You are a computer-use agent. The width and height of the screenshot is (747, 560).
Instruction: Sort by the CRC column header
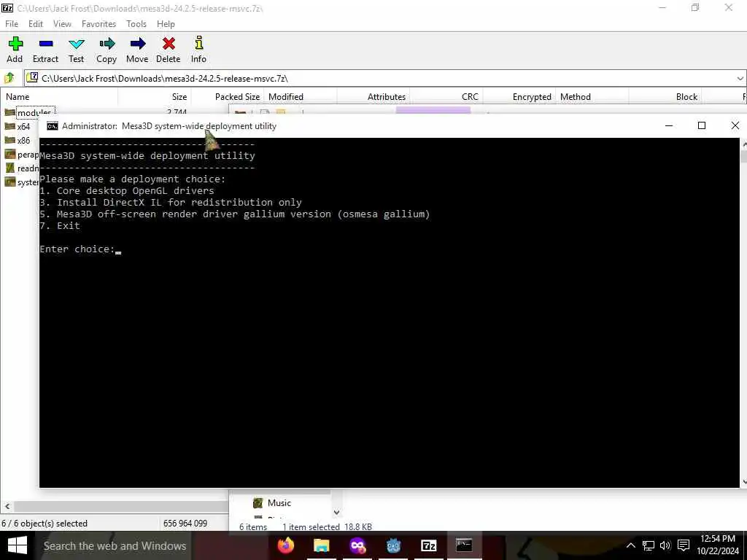tap(446, 97)
